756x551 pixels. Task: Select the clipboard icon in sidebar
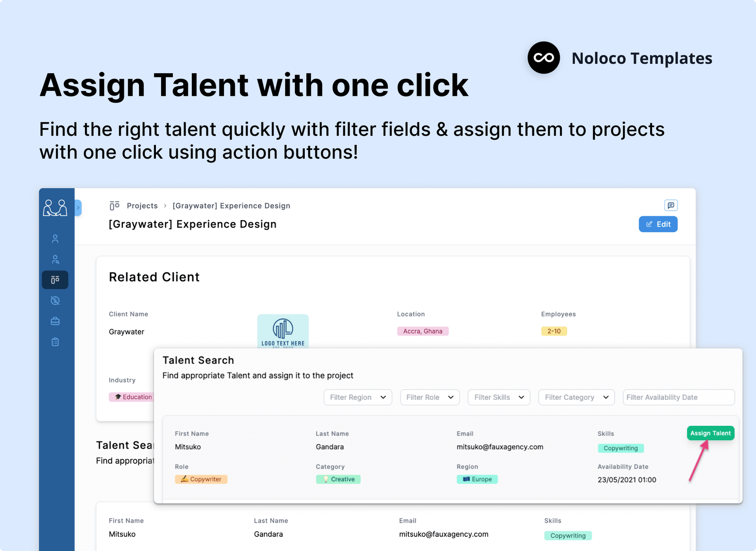[x=55, y=341]
